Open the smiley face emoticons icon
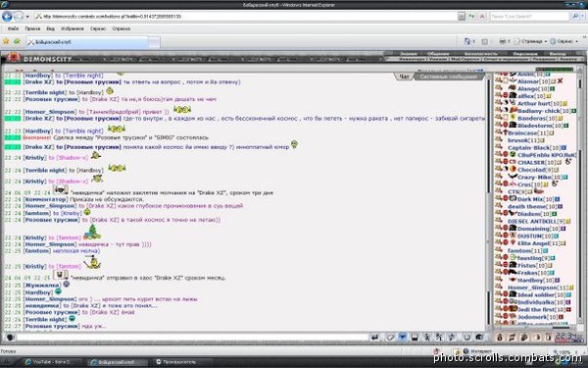 466,338
